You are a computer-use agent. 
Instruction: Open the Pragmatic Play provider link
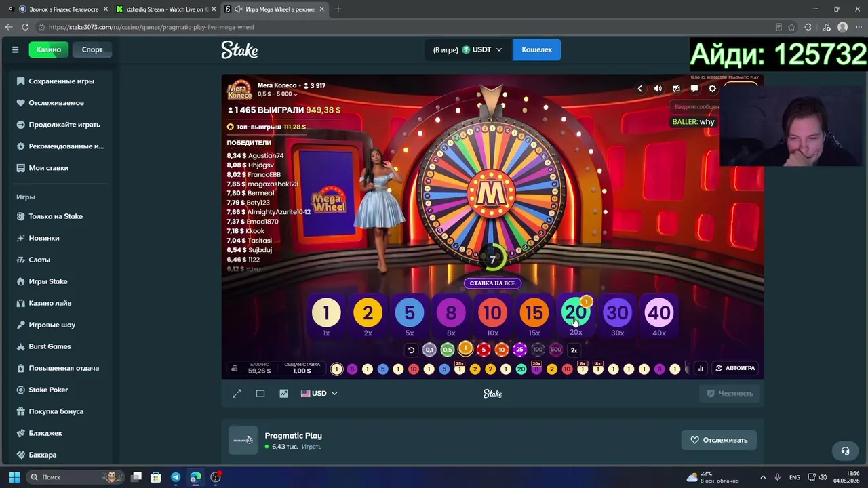tap(293, 436)
